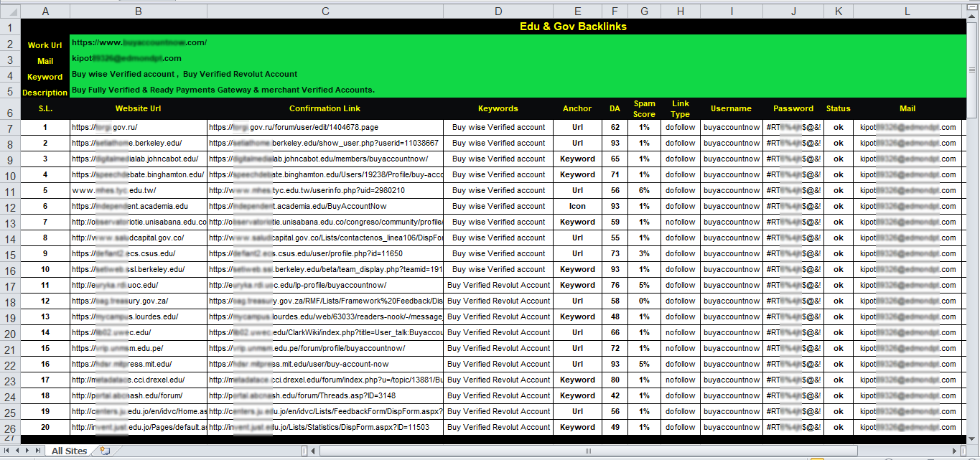The image size is (980, 460).
Task: Click the next-sheet navigation arrow
Action: (x=27, y=450)
